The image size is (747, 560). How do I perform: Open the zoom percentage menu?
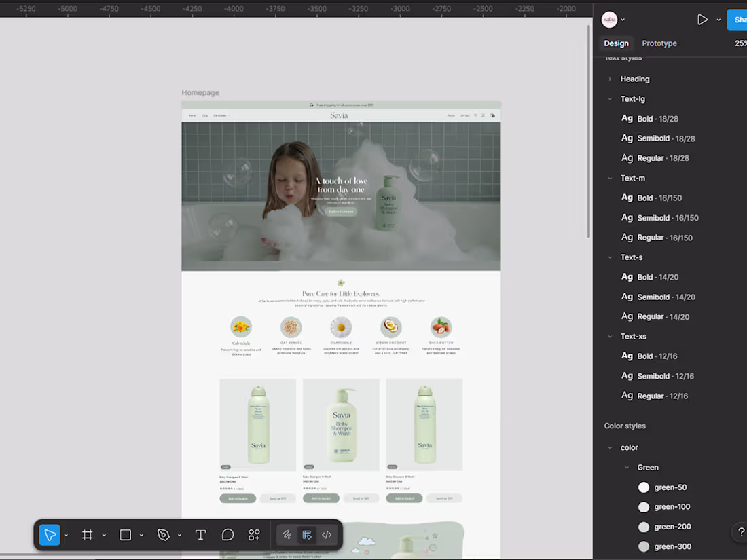point(741,43)
